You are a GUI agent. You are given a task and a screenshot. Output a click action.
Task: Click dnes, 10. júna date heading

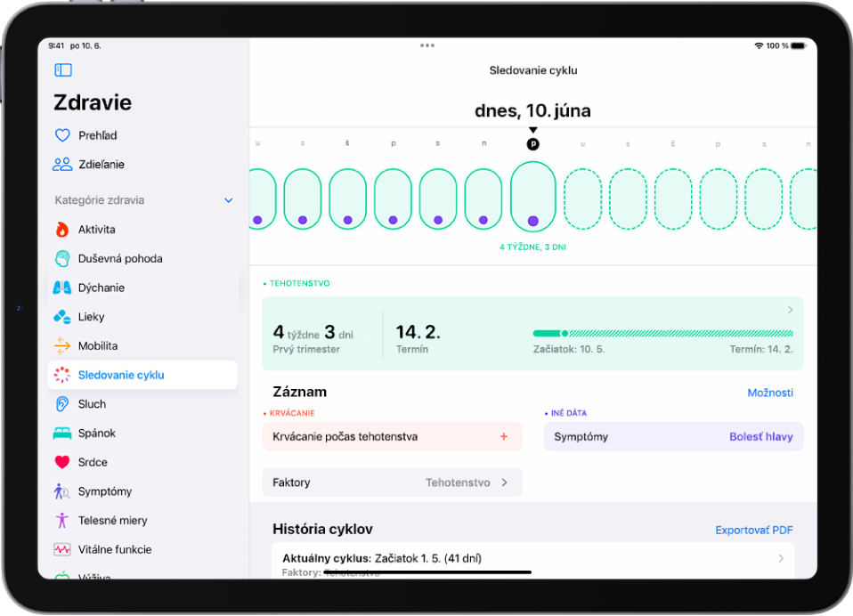[532, 110]
